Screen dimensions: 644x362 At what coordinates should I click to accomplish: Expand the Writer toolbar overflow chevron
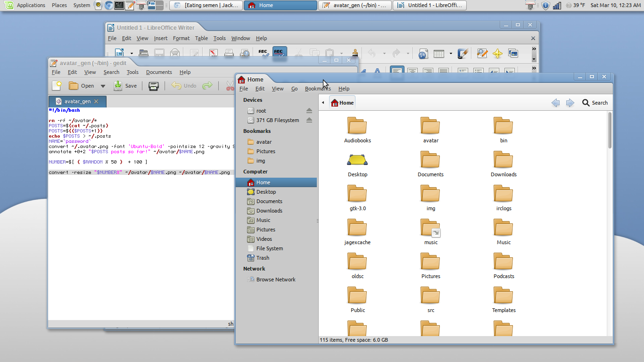click(x=534, y=49)
